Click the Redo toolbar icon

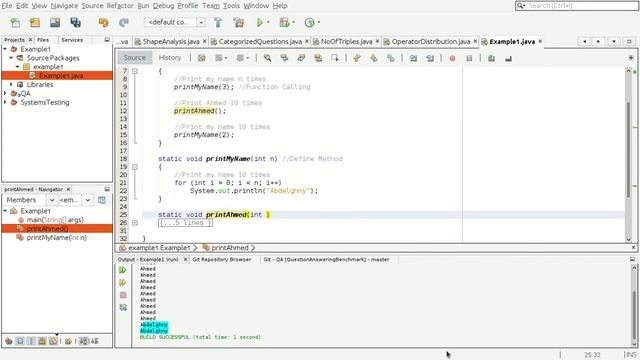pyautogui.click(x=124, y=22)
